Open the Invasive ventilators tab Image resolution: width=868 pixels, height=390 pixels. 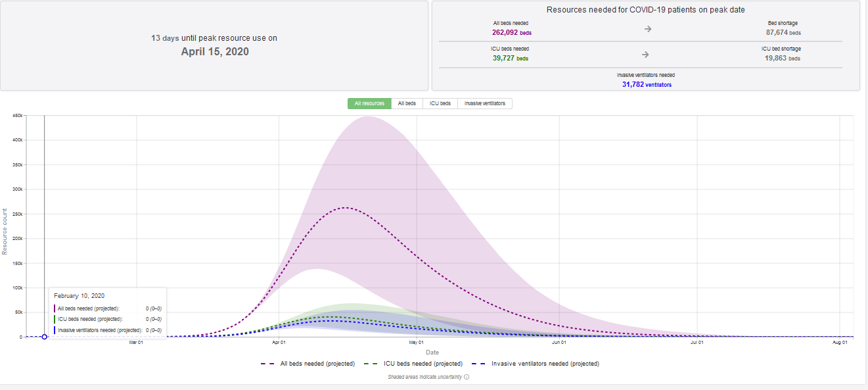click(x=485, y=103)
